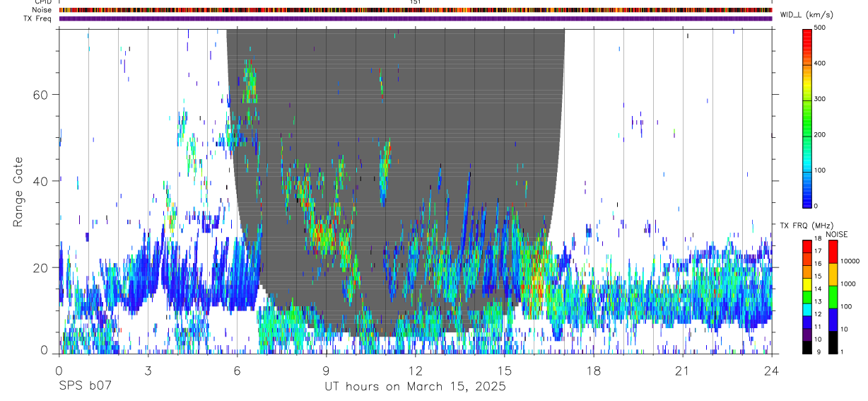Click the 'UT hours on March 15, 2025' label
Image resolution: width=868 pixels, height=401 pixels.
pyautogui.click(x=415, y=387)
